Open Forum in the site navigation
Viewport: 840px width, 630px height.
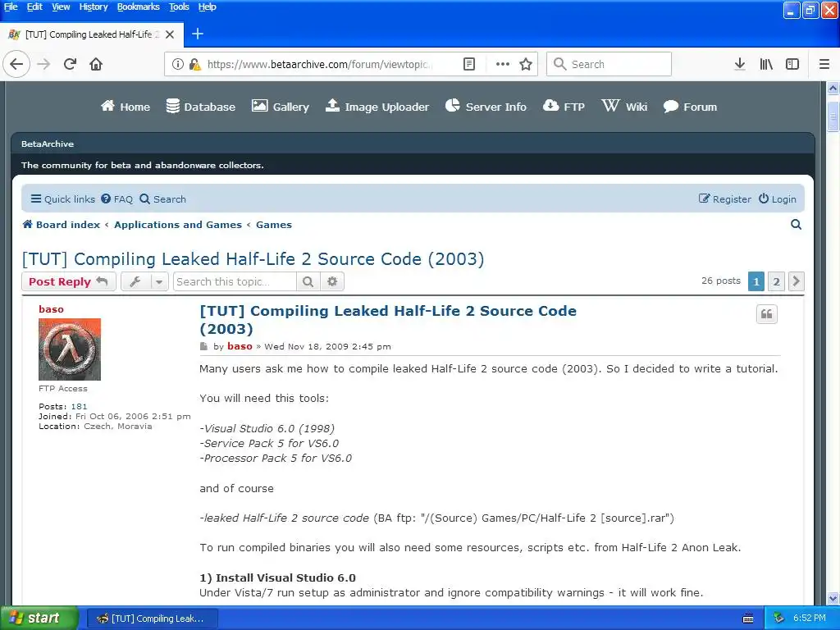tap(690, 107)
